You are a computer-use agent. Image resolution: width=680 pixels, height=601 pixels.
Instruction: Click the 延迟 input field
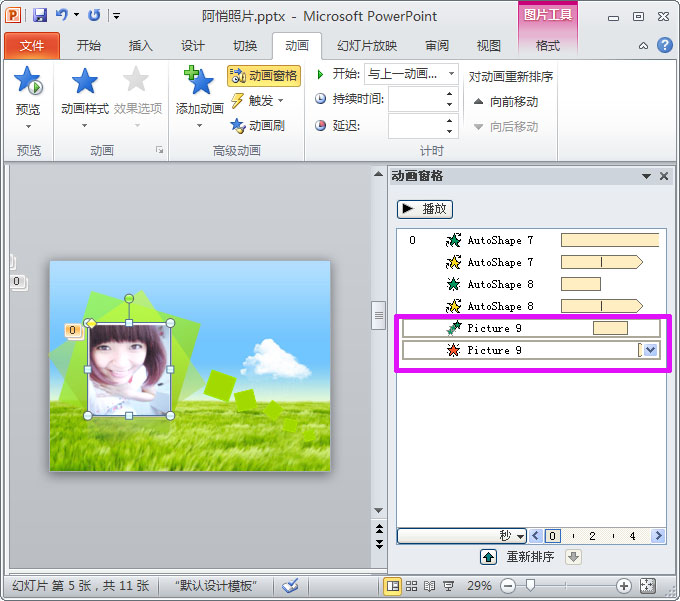click(x=415, y=126)
